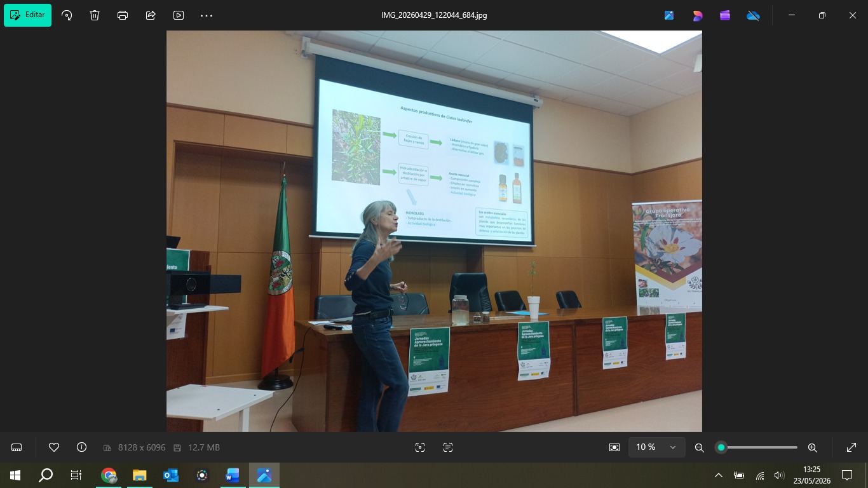Show file info with the info icon
This screenshot has width=868, height=488.
(81, 447)
